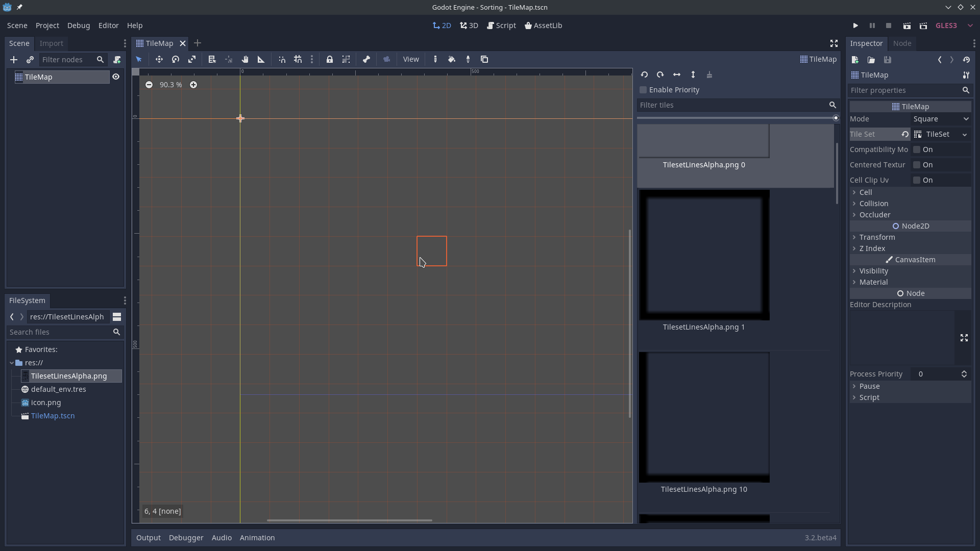The width and height of the screenshot is (980, 551).
Task: Flip tile vertically in the palette
Action: coord(693,74)
